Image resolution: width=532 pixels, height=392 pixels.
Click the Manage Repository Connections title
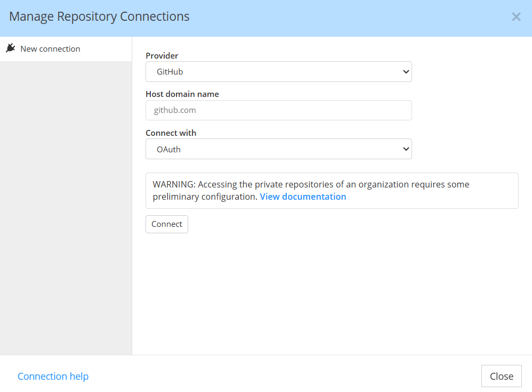(99, 17)
